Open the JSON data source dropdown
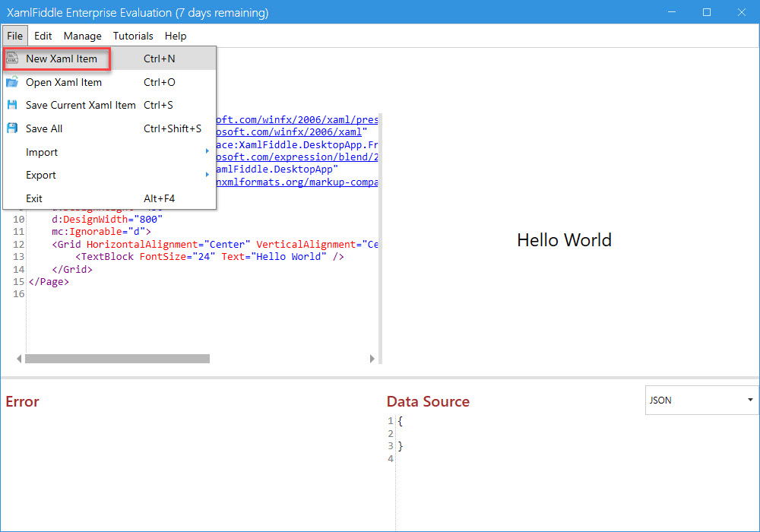 701,401
